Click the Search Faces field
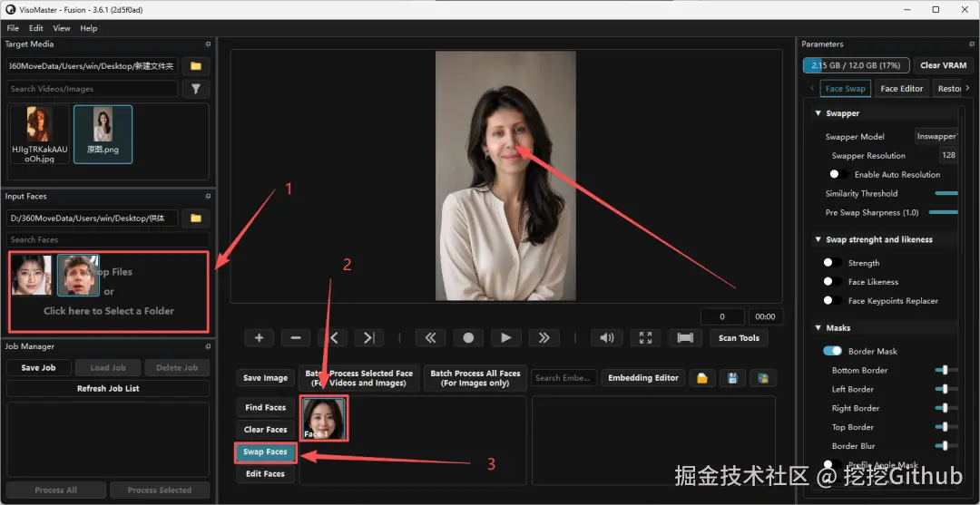The height and width of the screenshot is (505, 980). [x=108, y=239]
